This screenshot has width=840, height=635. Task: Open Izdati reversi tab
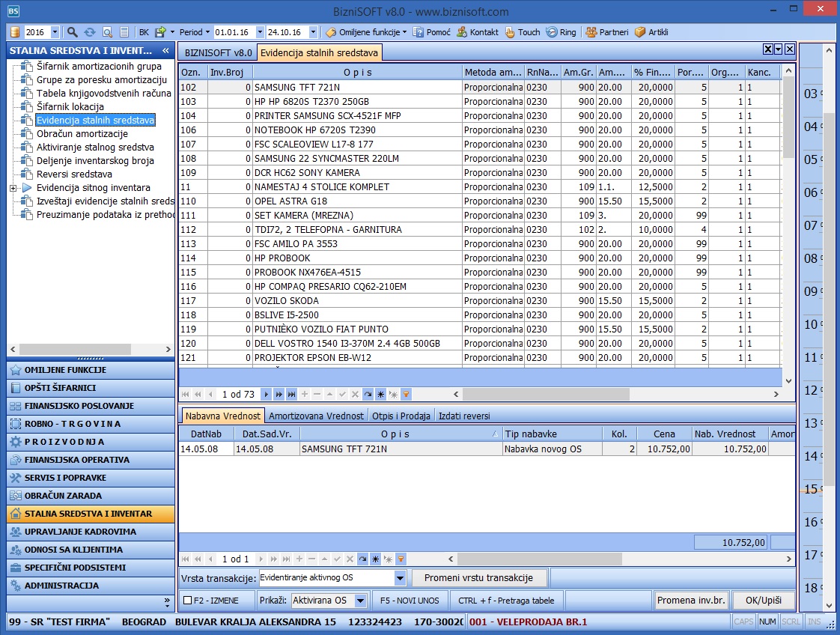[464, 416]
